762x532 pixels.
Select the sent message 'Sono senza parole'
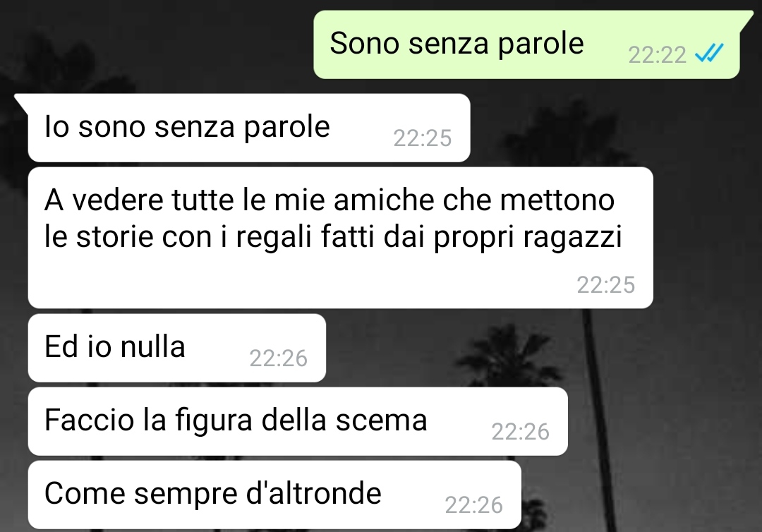[527, 44]
